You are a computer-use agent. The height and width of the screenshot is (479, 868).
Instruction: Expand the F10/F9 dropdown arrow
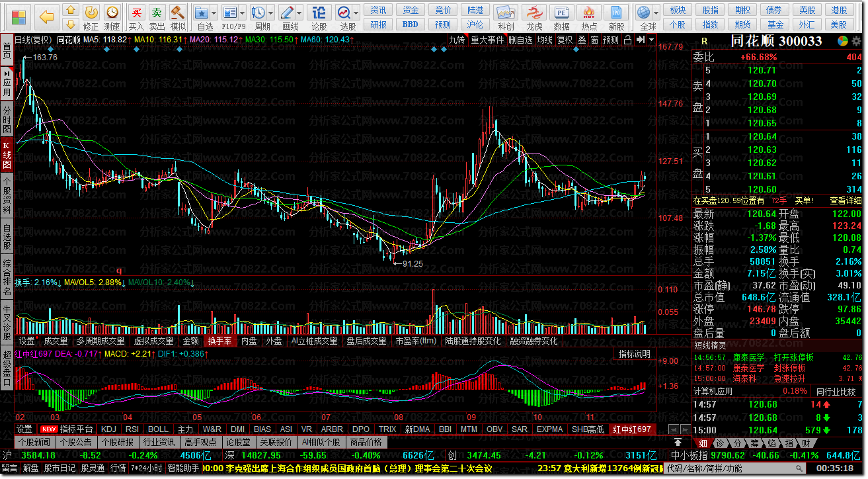coord(243,13)
